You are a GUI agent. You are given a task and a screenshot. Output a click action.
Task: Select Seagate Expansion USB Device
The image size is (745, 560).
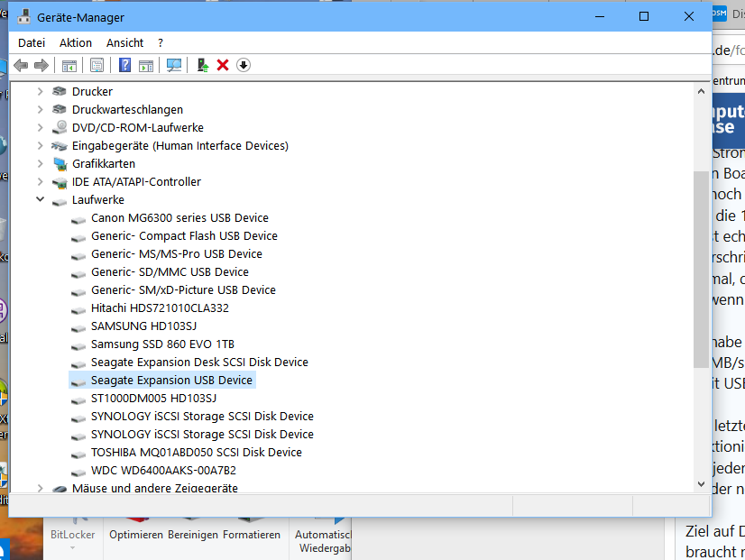click(x=171, y=380)
